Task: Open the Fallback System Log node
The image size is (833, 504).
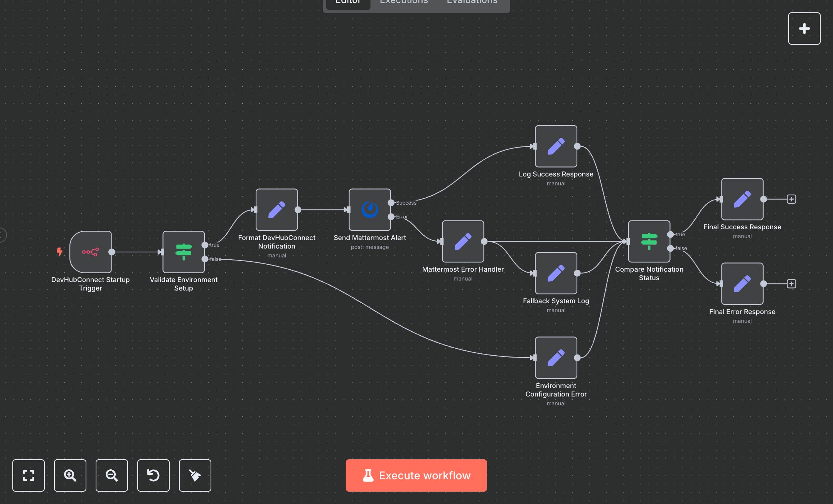Action: click(x=556, y=273)
